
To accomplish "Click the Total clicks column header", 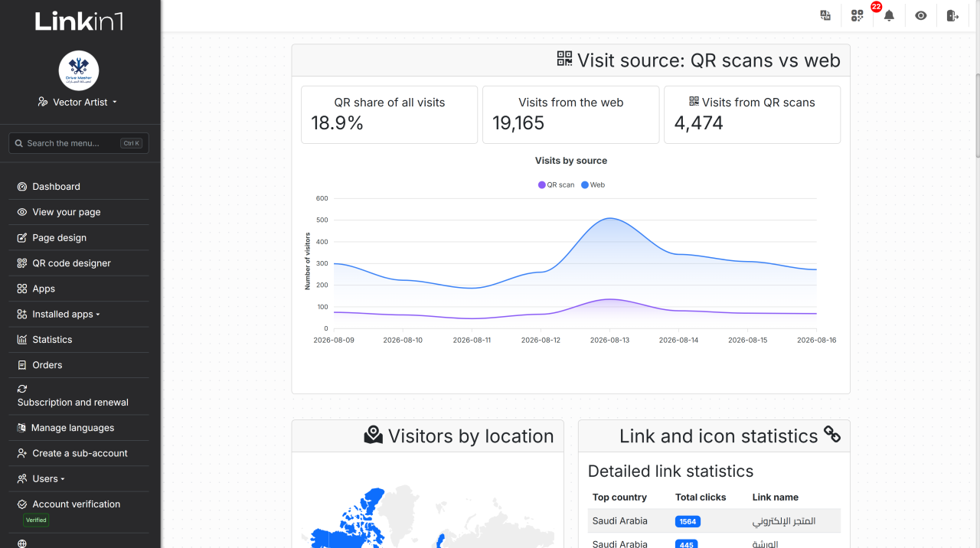I will tap(701, 497).
